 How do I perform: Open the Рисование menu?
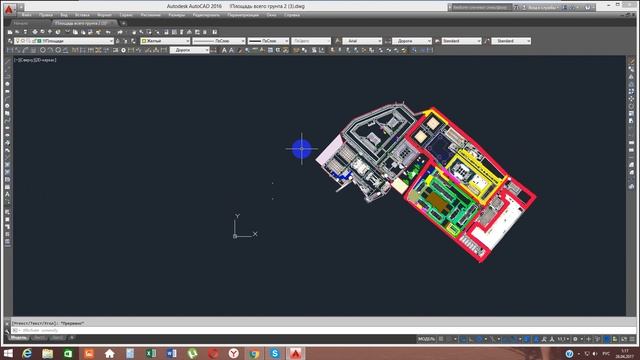point(150,15)
